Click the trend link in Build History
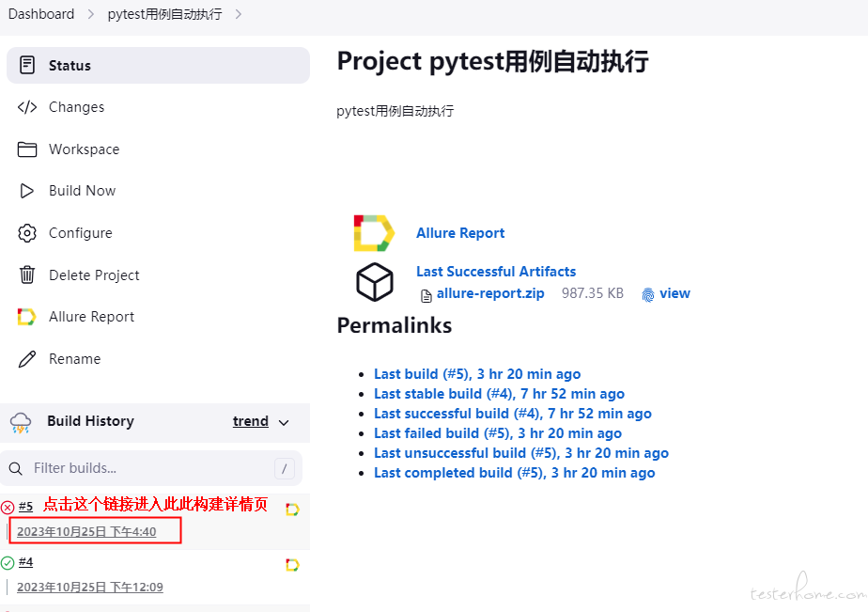868x612 pixels. coord(251,421)
